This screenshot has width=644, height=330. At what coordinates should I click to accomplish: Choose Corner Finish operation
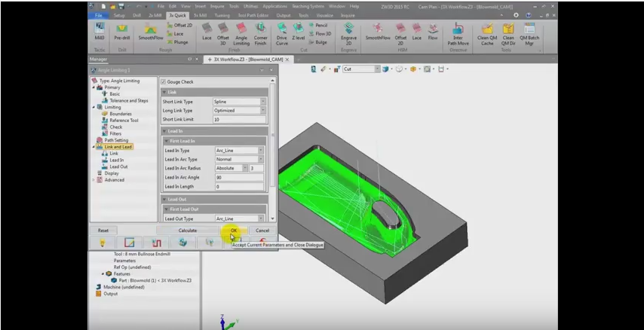[260, 34]
